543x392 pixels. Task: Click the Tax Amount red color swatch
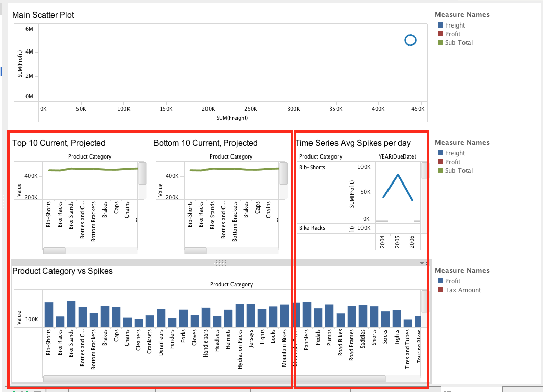(x=441, y=290)
